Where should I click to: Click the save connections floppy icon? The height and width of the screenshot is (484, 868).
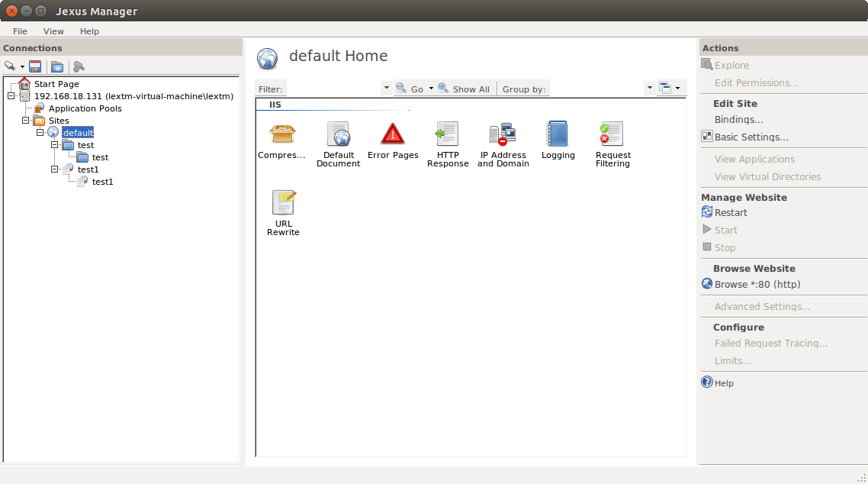35,66
